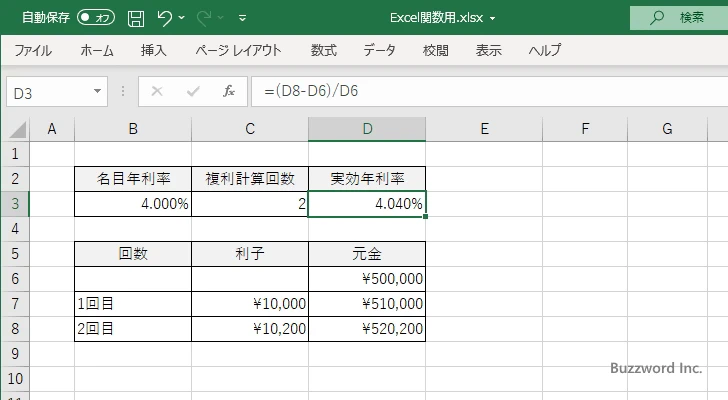Viewport: 728px width, 400px height.
Task: Select row 2 header
Action: pos(15,179)
